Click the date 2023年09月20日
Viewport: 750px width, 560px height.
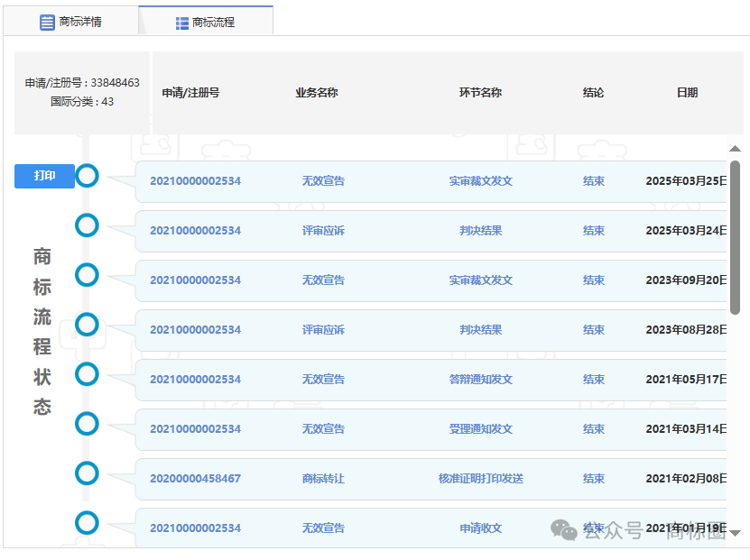tap(686, 280)
